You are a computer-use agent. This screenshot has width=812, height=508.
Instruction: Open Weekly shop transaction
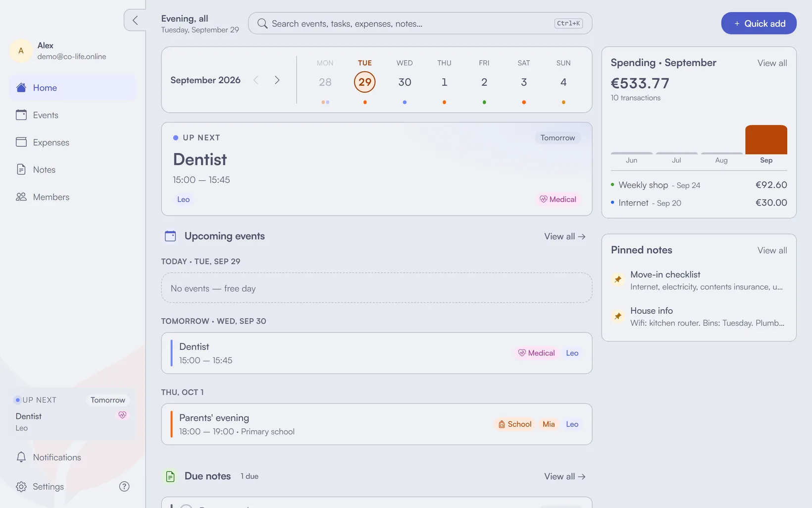pyautogui.click(x=699, y=185)
